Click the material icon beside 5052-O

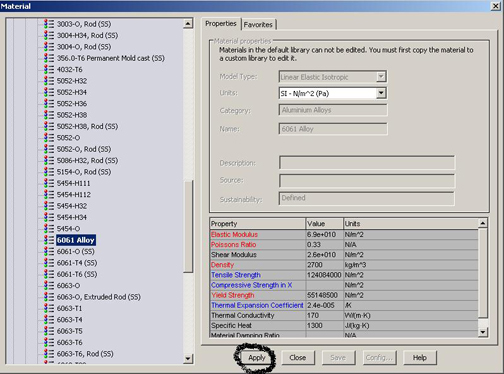(49, 138)
